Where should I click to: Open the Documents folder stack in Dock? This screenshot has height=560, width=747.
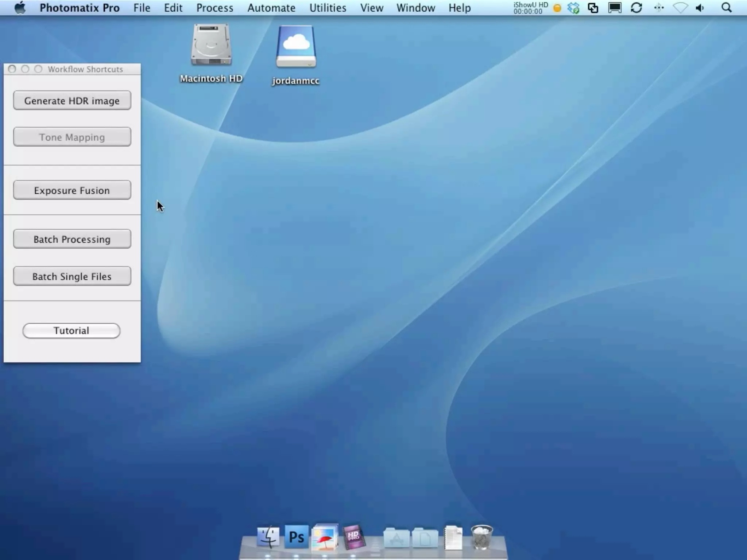click(425, 538)
